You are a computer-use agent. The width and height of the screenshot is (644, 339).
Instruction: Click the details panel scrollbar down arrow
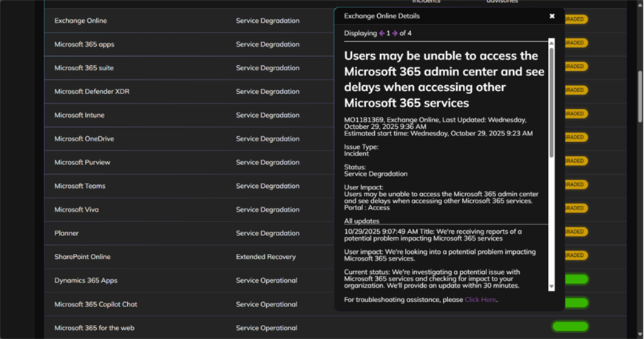(x=552, y=286)
